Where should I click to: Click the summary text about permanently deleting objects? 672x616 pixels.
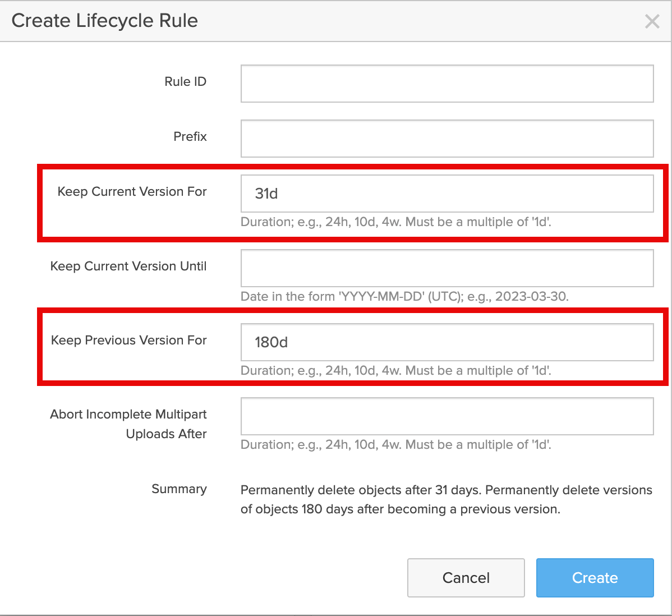pyautogui.click(x=446, y=499)
